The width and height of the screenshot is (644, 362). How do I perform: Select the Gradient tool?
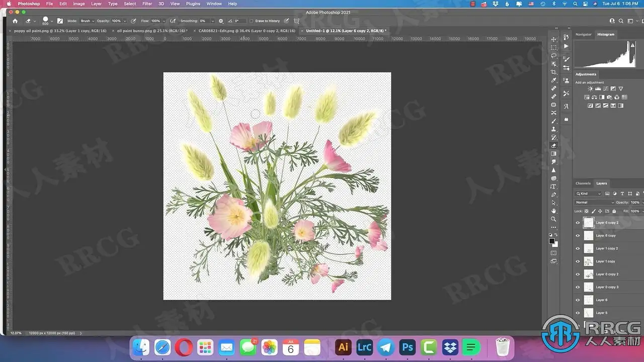point(554,154)
